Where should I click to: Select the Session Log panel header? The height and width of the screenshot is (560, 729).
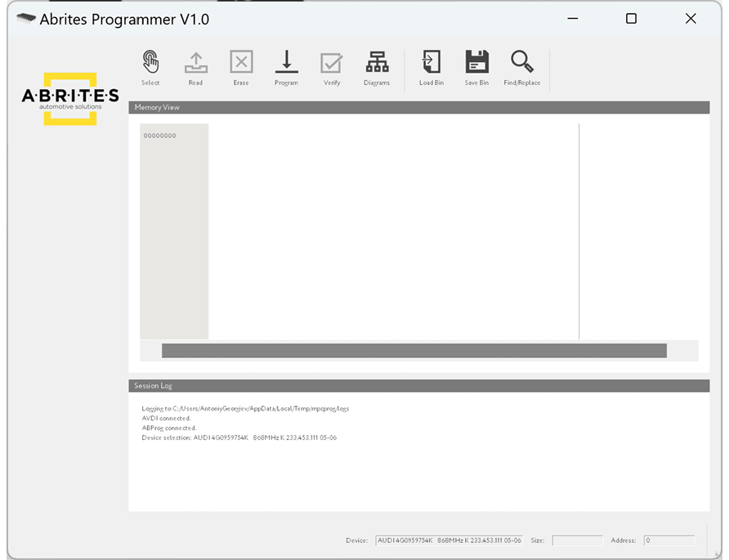pyautogui.click(x=418, y=385)
